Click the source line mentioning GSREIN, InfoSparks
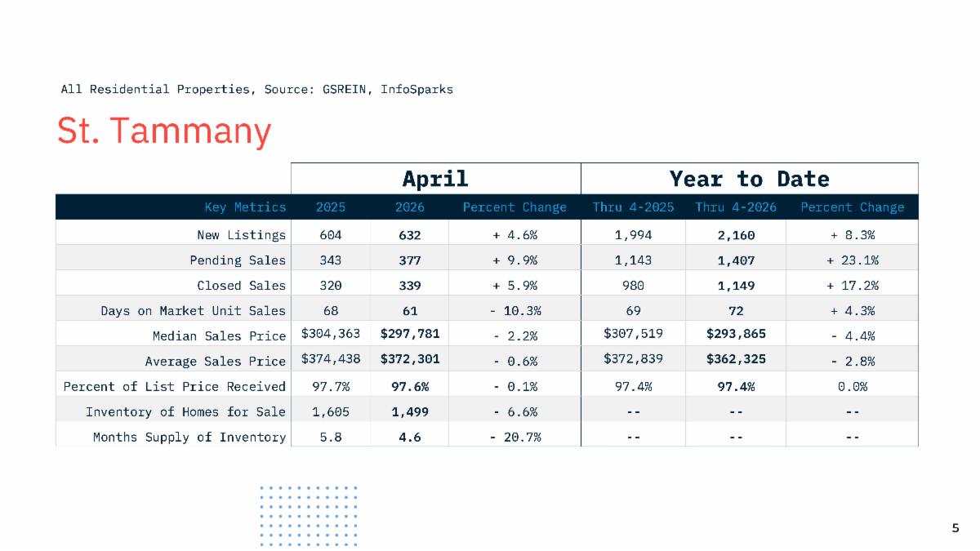The image size is (980, 551). tap(256, 89)
